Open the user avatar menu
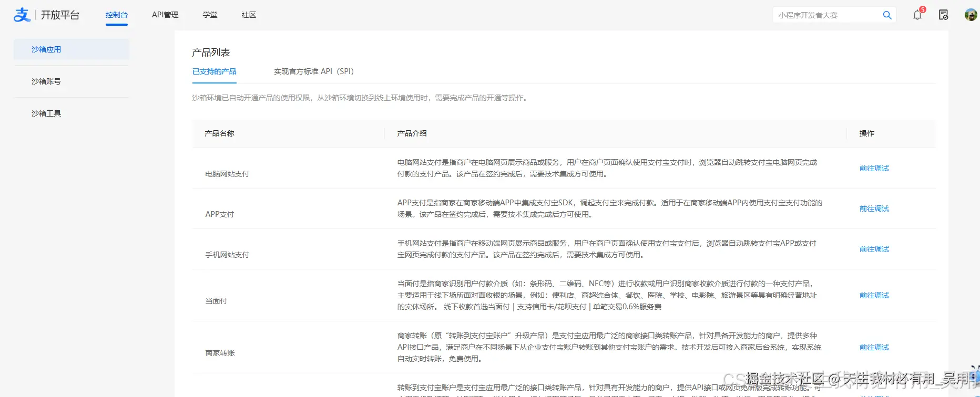This screenshot has height=397, width=980. point(971,15)
